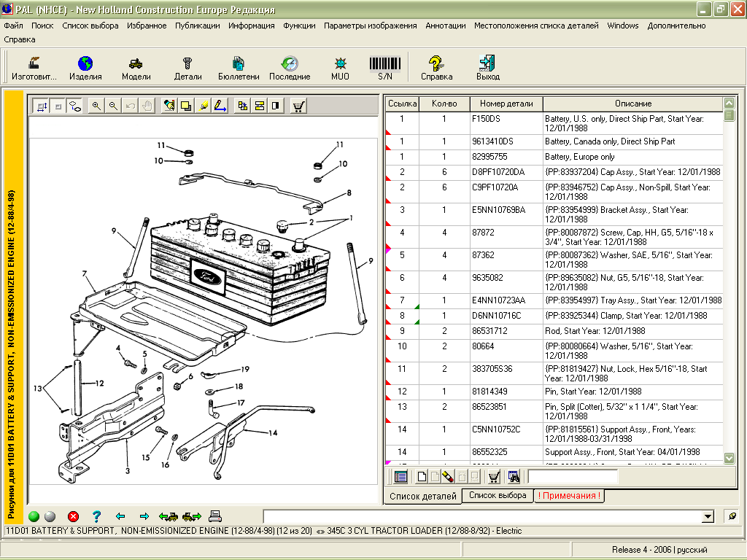Select the zoom in magnifier

click(x=96, y=106)
